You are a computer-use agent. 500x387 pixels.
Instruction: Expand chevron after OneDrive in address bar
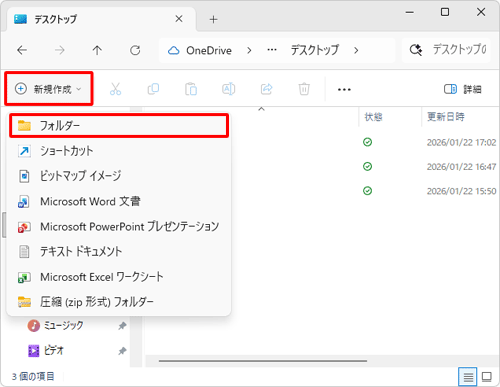pyautogui.click(x=249, y=51)
